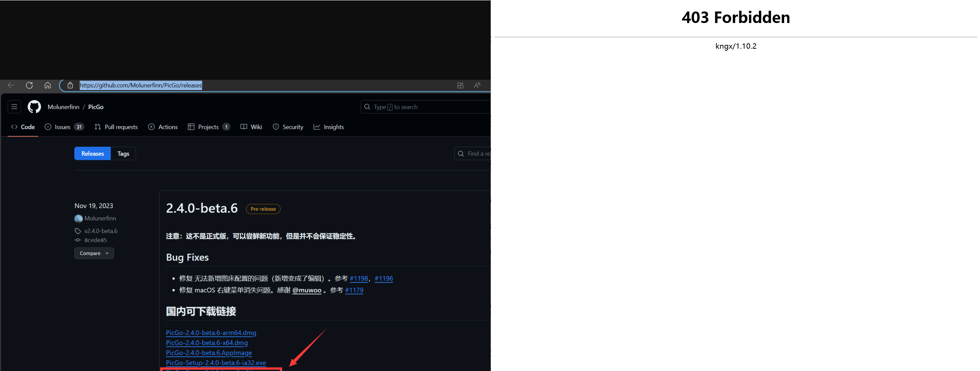Open the v2.4.0-beta.6 tag link
This screenshot has height=371, width=980.
pos(101,231)
